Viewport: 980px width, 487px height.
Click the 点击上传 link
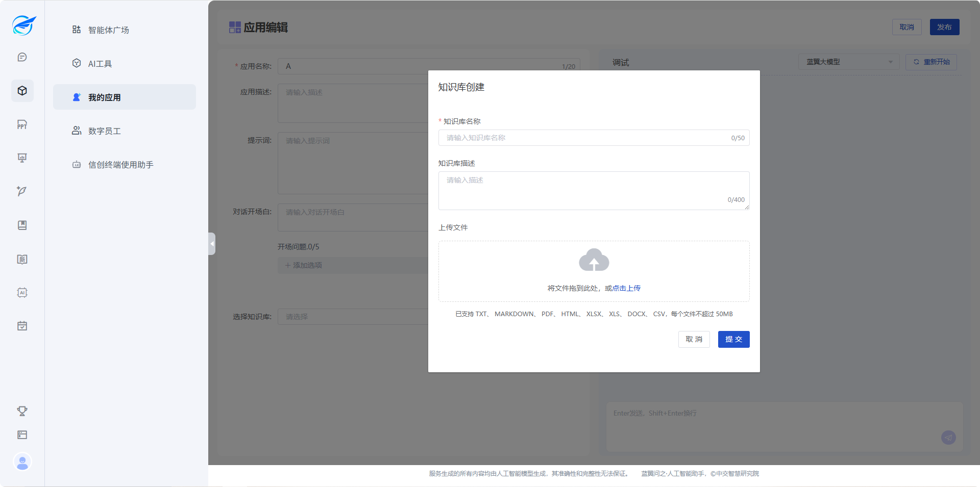point(626,288)
